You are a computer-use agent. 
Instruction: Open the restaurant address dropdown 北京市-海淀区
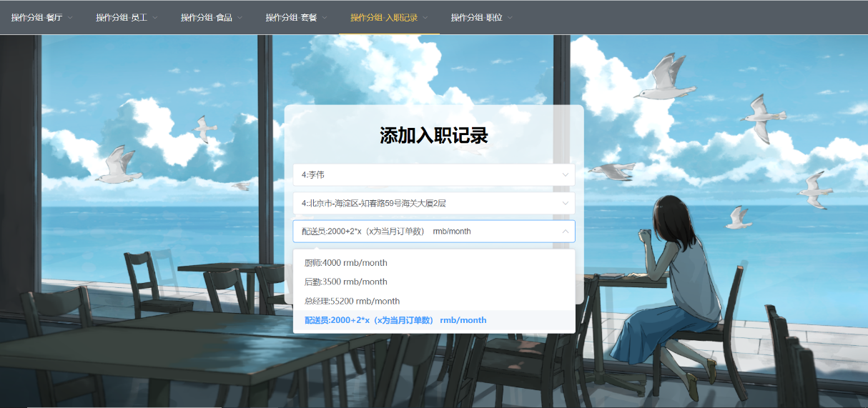(434, 203)
